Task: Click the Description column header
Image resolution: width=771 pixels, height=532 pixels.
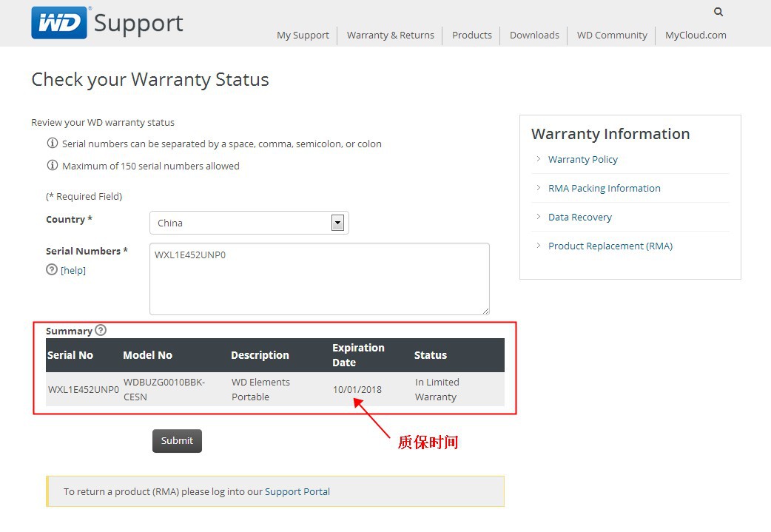Action: (x=260, y=355)
